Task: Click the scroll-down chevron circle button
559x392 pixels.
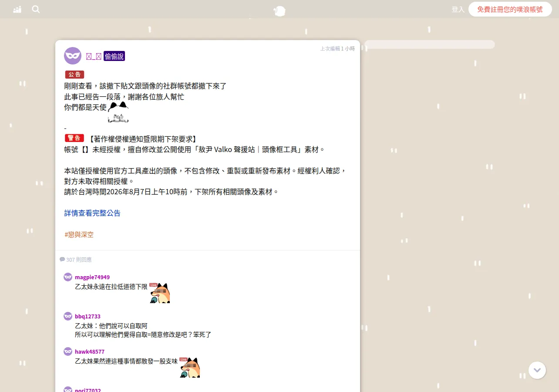Action: tap(537, 370)
